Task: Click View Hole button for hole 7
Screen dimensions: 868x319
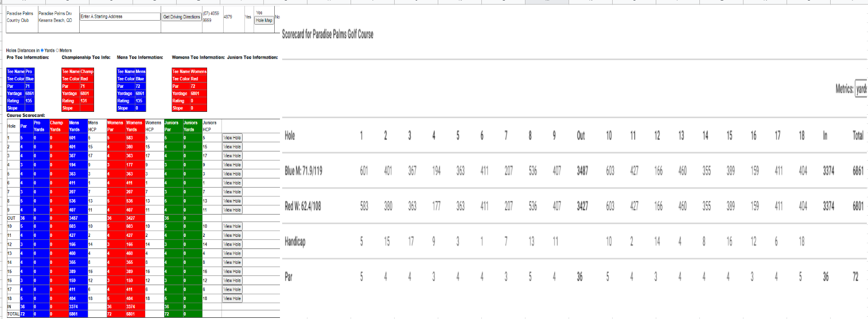Action: click(233, 192)
